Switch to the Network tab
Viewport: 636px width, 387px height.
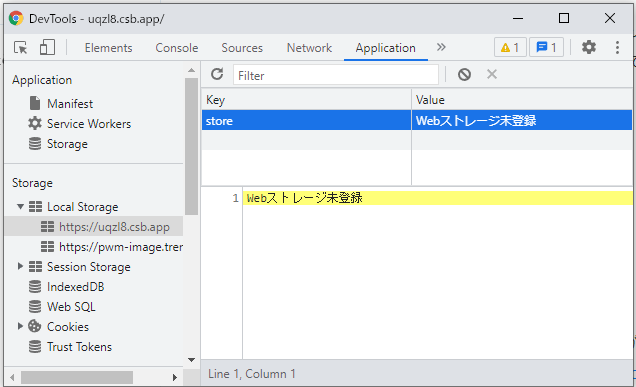[x=309, y=48]
